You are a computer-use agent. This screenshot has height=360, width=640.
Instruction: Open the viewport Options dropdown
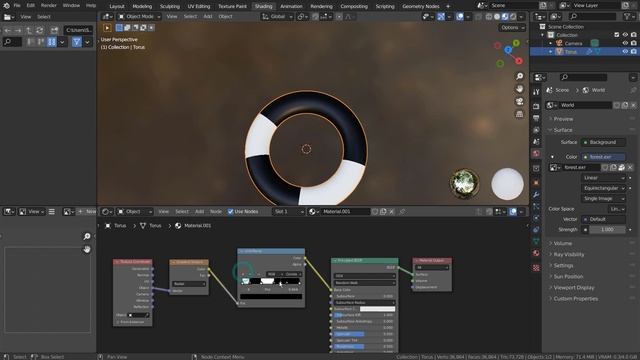tap(512, 28)
